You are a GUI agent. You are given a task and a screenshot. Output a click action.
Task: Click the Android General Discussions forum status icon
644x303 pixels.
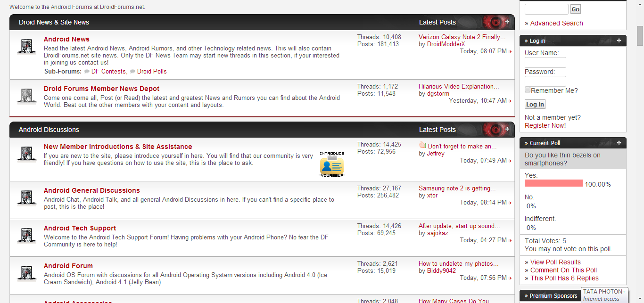(x=27, y=197)
